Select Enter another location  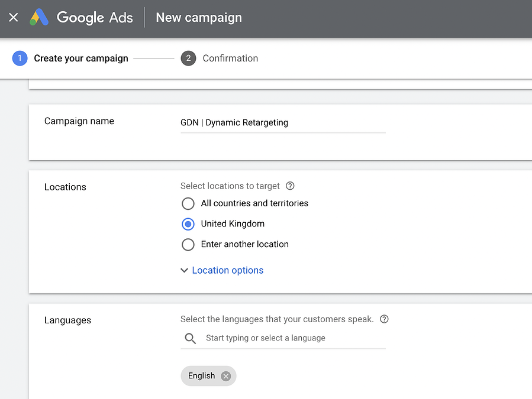(188, 244)
